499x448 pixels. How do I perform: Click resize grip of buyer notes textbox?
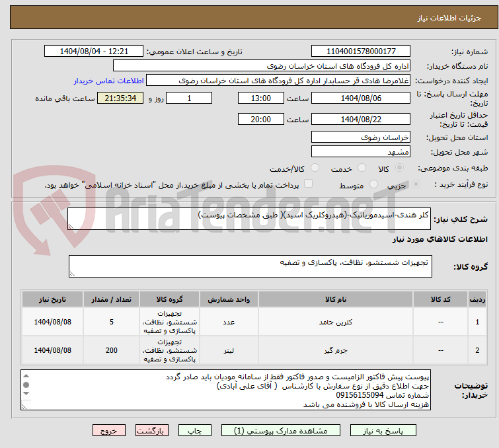(x=24, y=406)
